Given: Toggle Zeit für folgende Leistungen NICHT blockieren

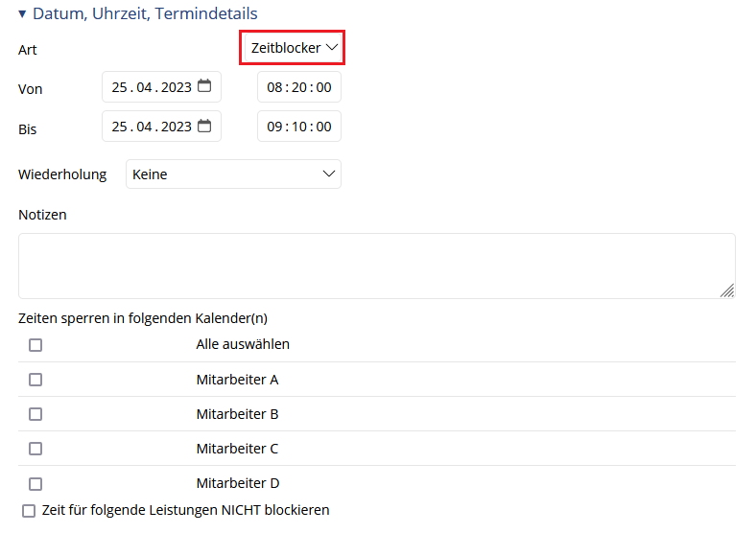Looking at the screenshot, I should click(29, 511).
